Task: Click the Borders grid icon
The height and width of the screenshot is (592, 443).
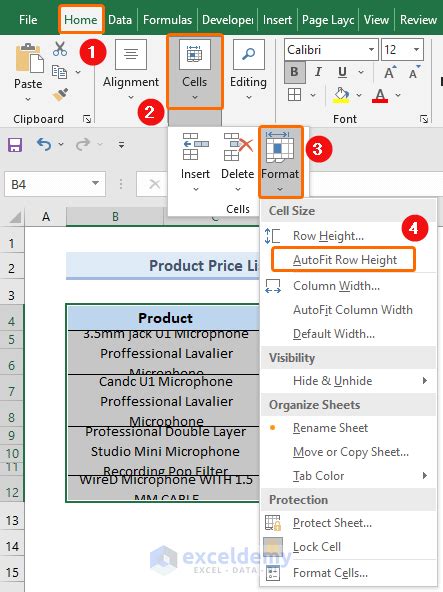Action: coord(295,95)
